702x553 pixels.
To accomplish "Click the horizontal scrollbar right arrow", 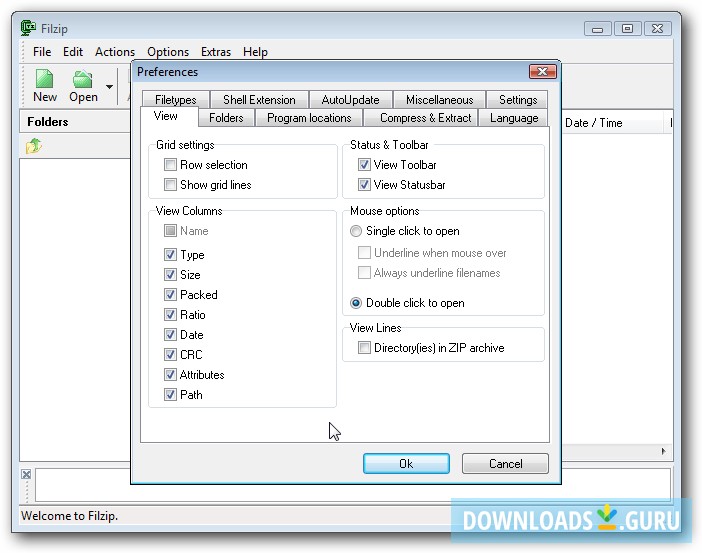I will click(663, 451).
